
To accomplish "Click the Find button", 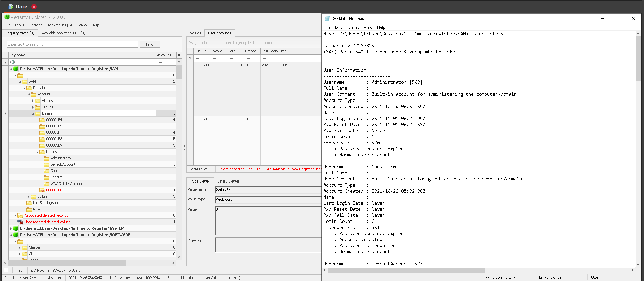I will 150,44.
